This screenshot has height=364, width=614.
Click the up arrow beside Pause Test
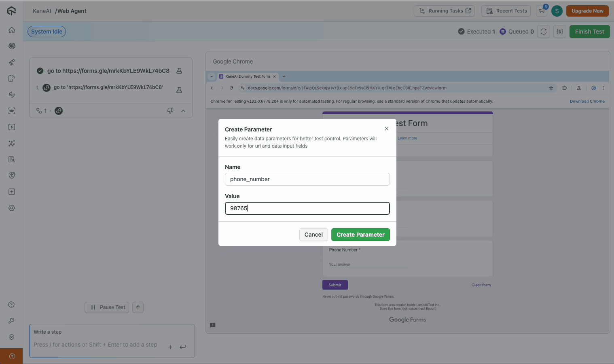138,307
